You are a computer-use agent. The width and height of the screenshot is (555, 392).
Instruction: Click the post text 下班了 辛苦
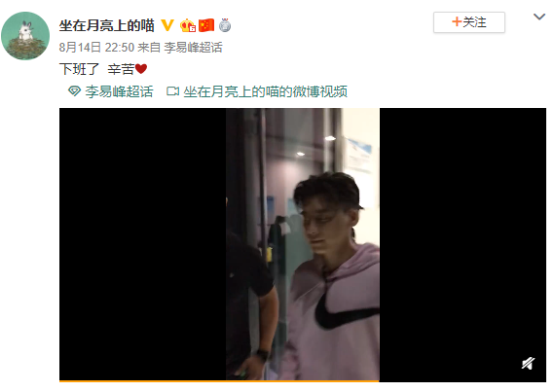(96, 69)
